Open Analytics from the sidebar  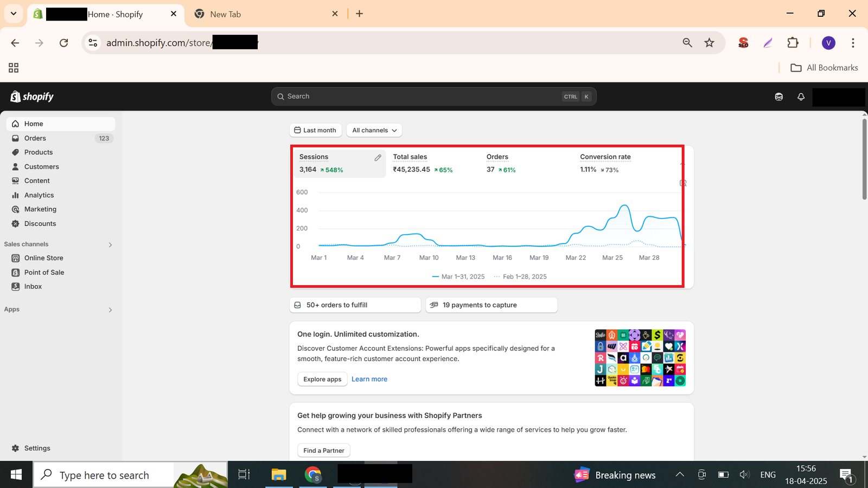(39, 195)
